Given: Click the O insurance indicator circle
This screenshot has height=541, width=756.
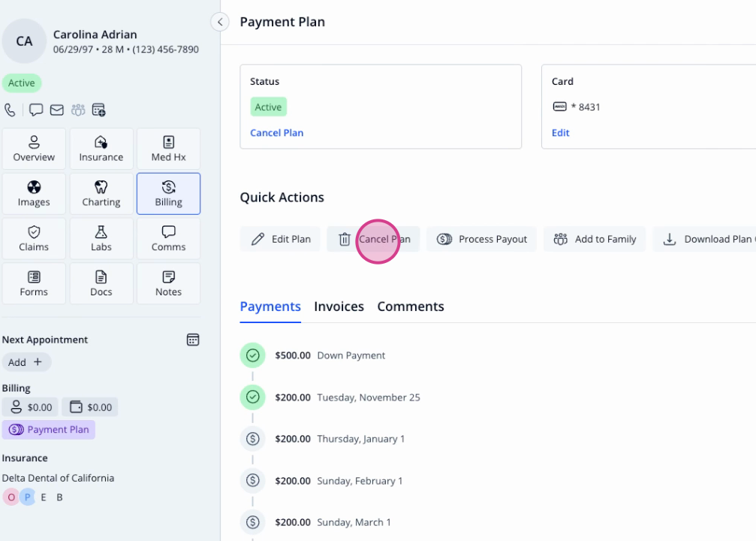Looking at the screenshot, I should tap(11, 497).
